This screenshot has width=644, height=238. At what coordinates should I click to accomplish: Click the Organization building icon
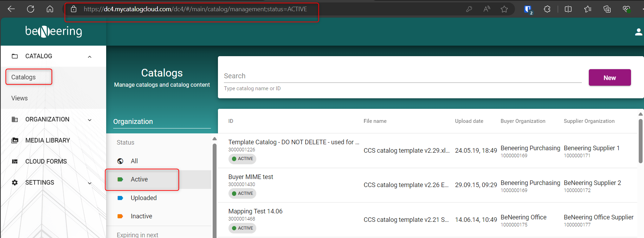(15, 119)
